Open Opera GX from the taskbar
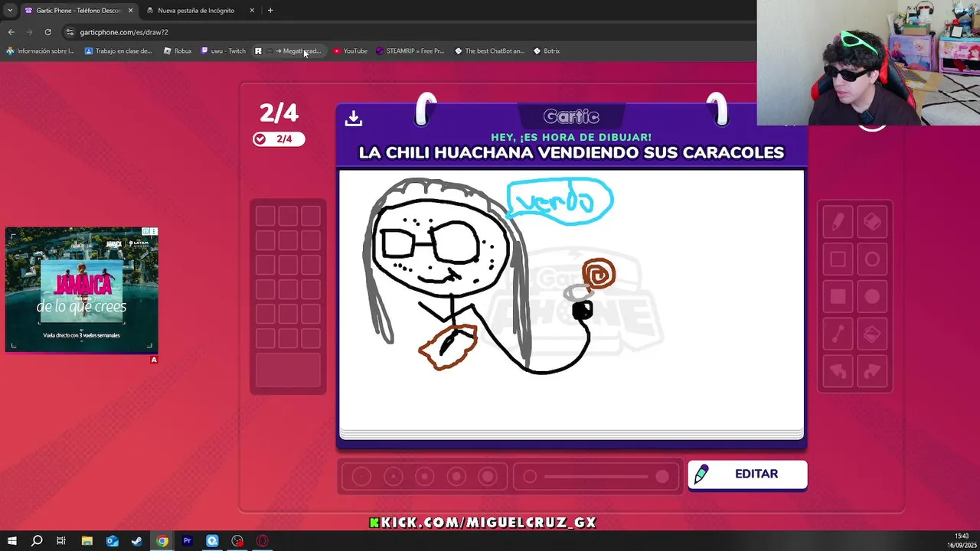Image resolution: width=980 pixels, height=551 pixels. 263,541
